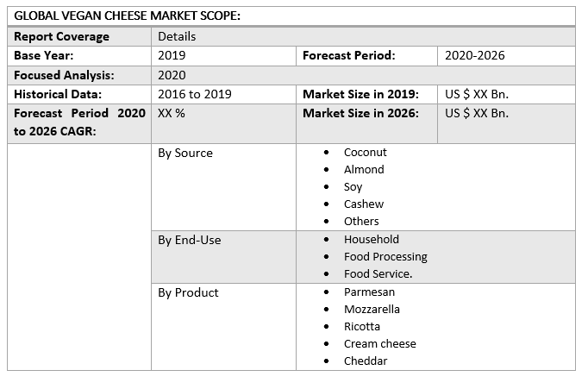Select the By End-Use segment cell
This screenshot has width=588, height=389.
(x=190, y=241)
